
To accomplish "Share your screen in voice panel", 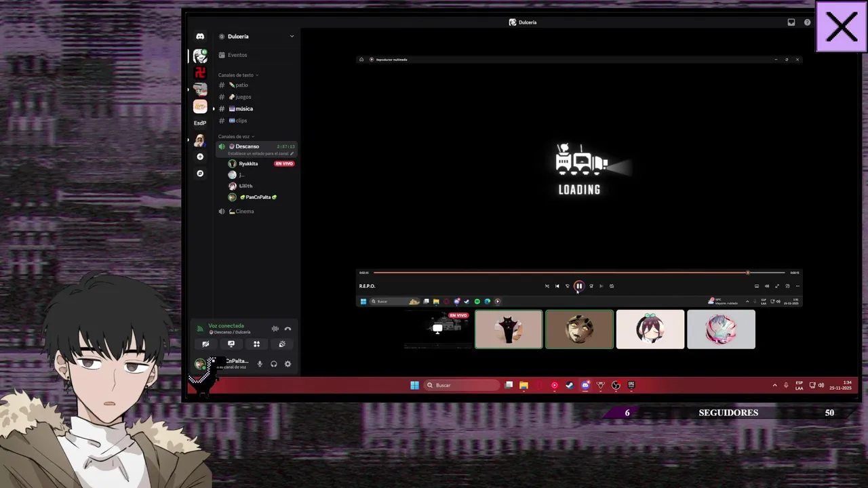I will (231, 344).
